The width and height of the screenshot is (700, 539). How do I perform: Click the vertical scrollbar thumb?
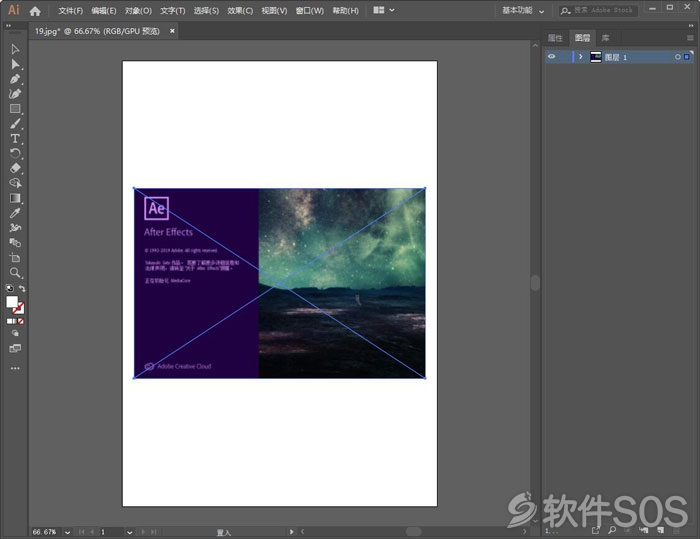coord(535,283)
